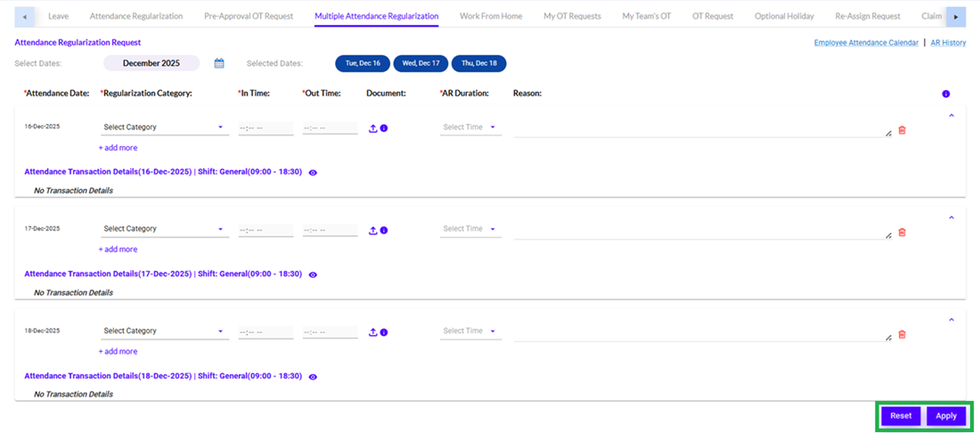Click the Apply button
980x433 pixels.
(946, 416)
